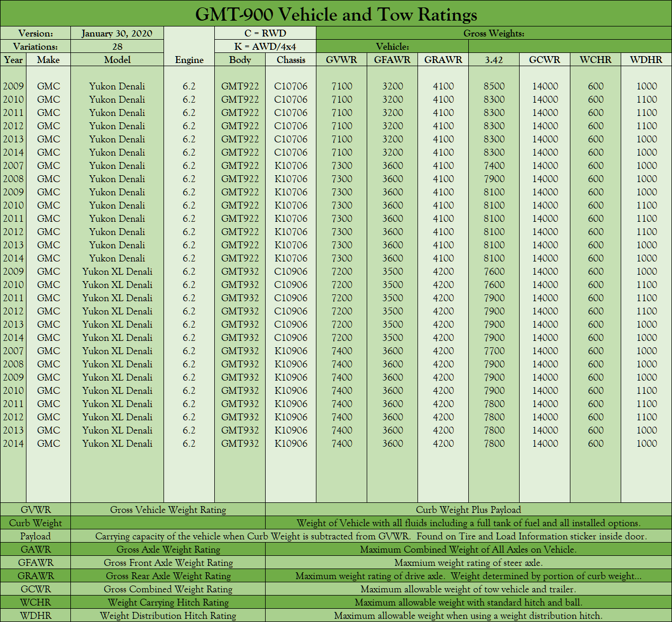This screenshot has width=672, height=622.
Task: Select the '8500' value in the 3.42 column
Action: (x=494, y=86)
